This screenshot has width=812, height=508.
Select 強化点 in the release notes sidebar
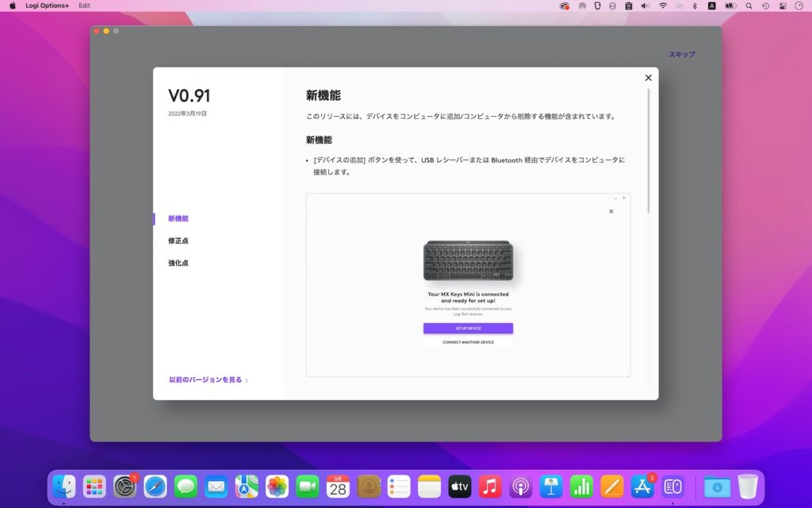click(x=178, y=263)
